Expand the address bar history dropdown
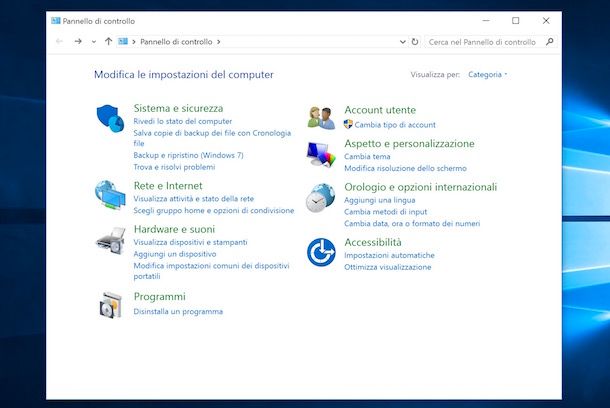 403,42
